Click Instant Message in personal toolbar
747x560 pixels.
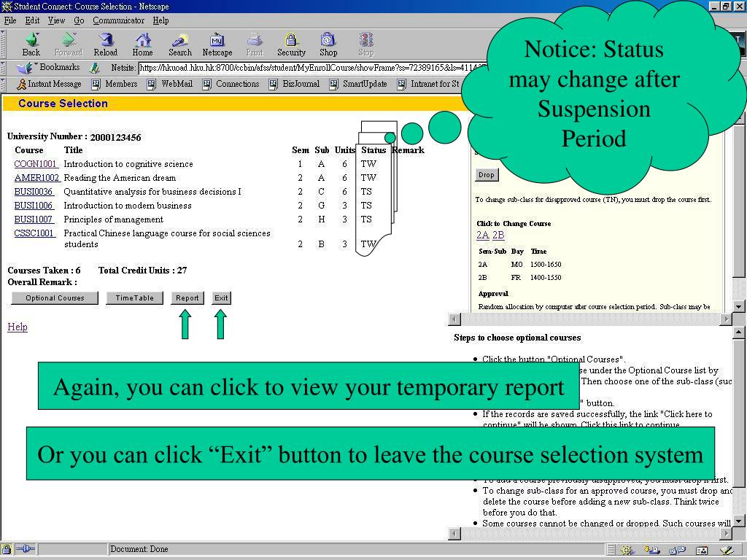tap(49, 84)
